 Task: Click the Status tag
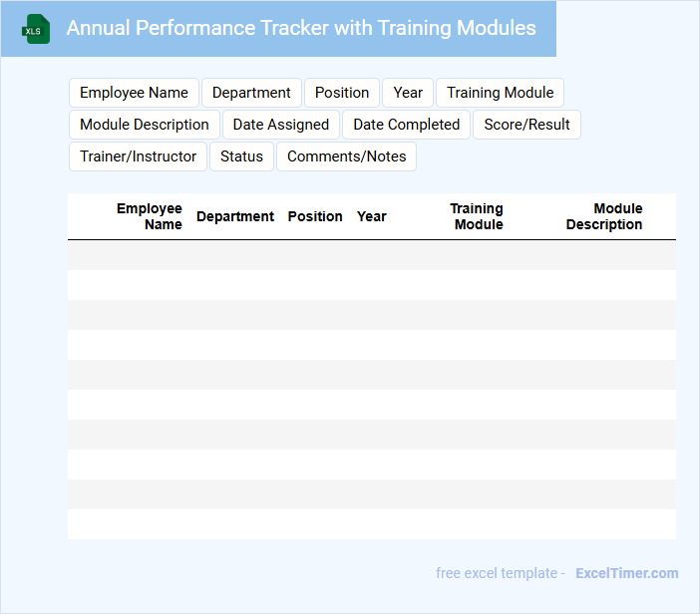point(241,156)
